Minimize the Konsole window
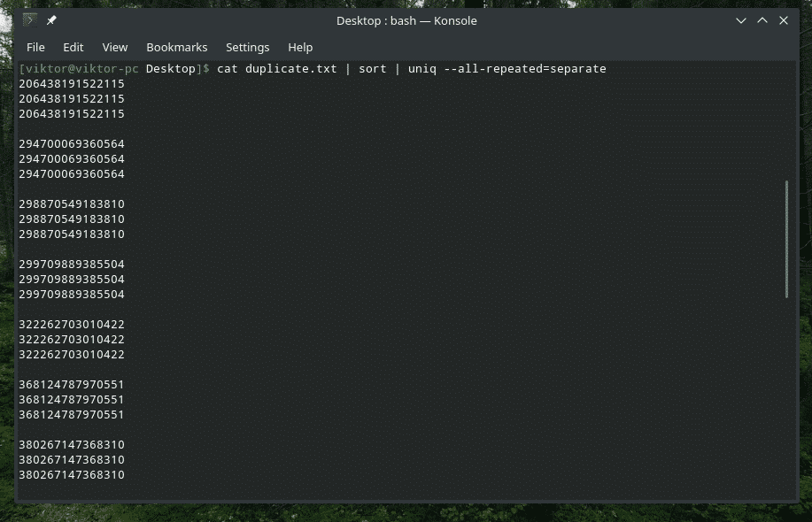 pos(741,20)
